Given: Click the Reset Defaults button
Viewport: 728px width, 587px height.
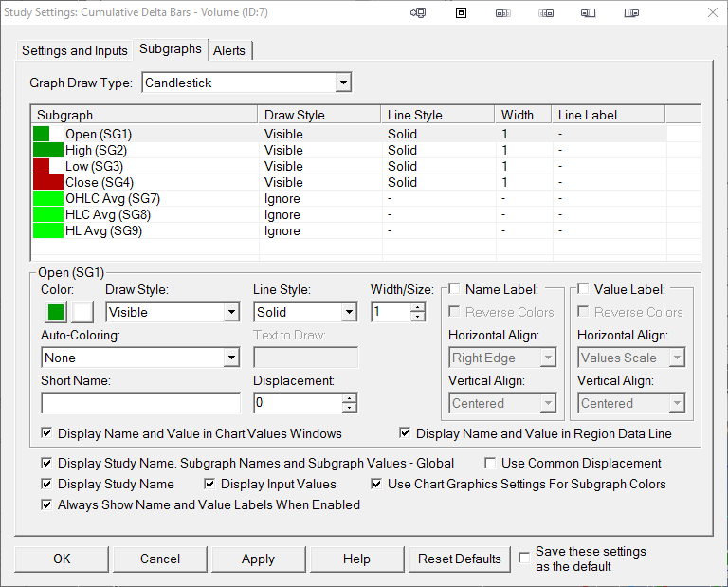Looking at the screenshot, I should 459,559.
